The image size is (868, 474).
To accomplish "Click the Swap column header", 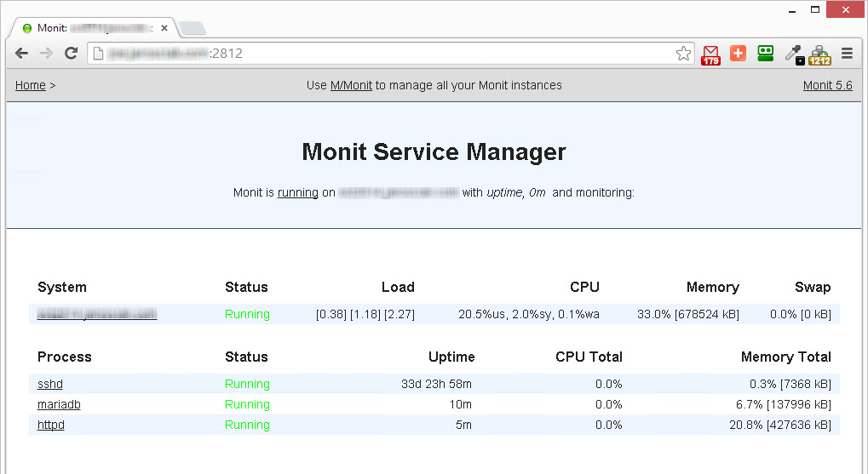I will pos(813,287).
